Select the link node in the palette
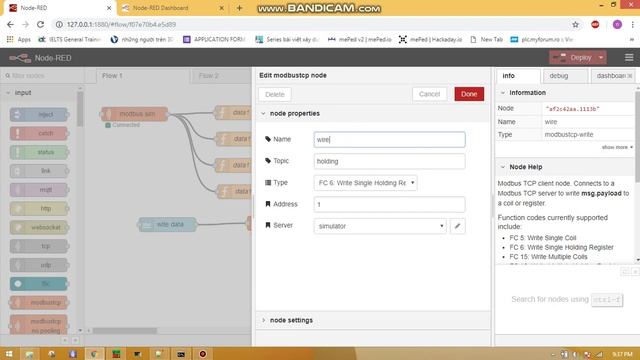Screen dimensions: 640x360 click(39, 171)
